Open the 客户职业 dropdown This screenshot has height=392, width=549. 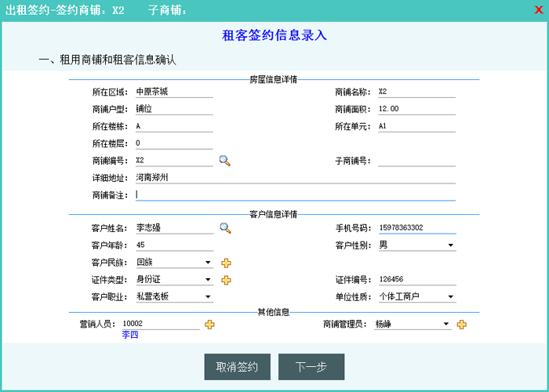point(208,297)
